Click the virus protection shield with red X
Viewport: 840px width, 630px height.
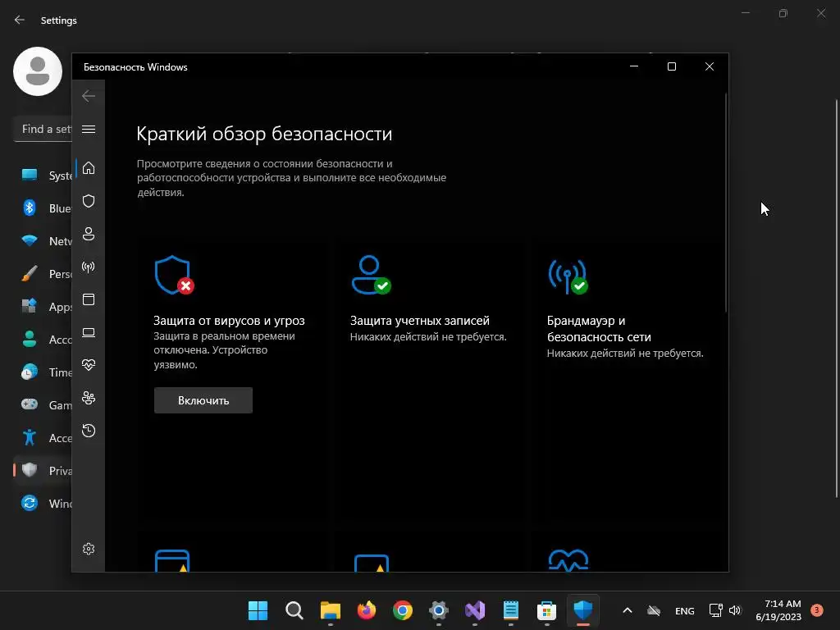(174, 276)
